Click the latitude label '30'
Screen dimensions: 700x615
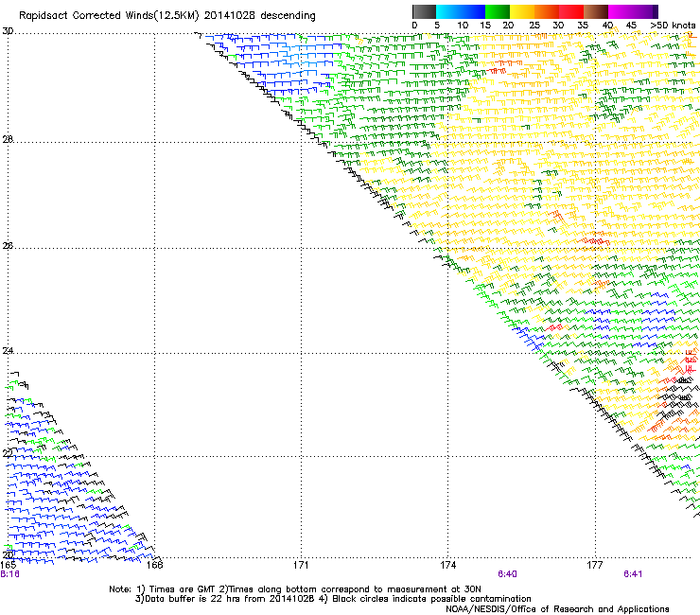coord(8,31)
